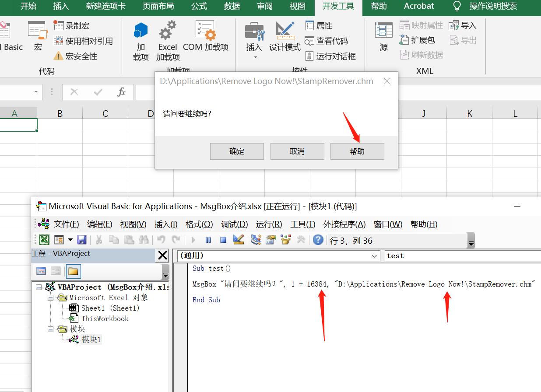Viewport: 541px width, 392px height.
Task: Open the 调试(D) menu in VBA
Action: 235,224
